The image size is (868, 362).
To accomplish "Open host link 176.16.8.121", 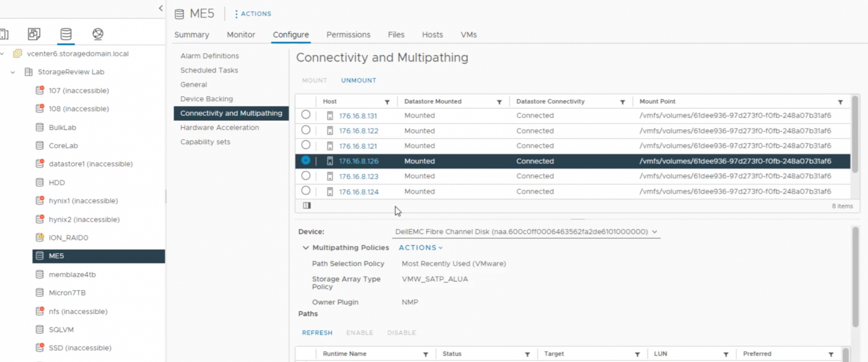I will point(358,146).
